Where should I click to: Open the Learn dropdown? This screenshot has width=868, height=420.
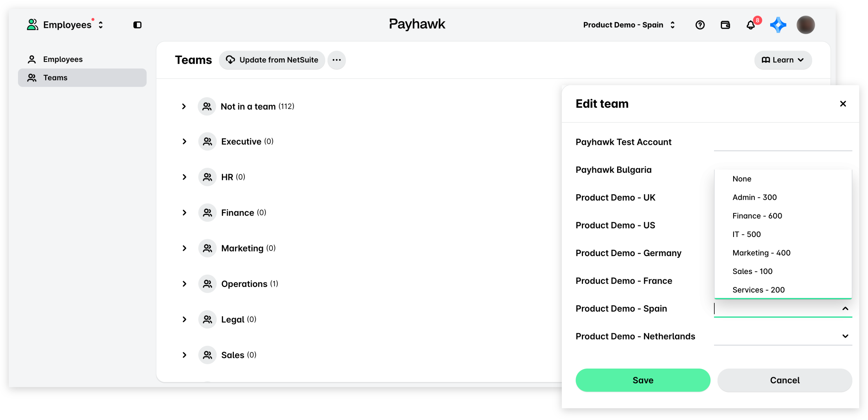click(x=782, y=60)
